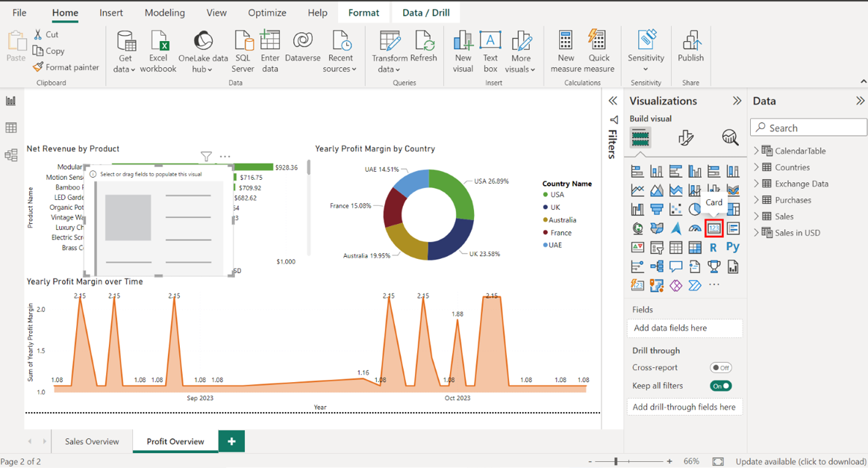Viewport: 868px width, 468px height.
Task: Click the add new page button
Action: pos(231,441)
